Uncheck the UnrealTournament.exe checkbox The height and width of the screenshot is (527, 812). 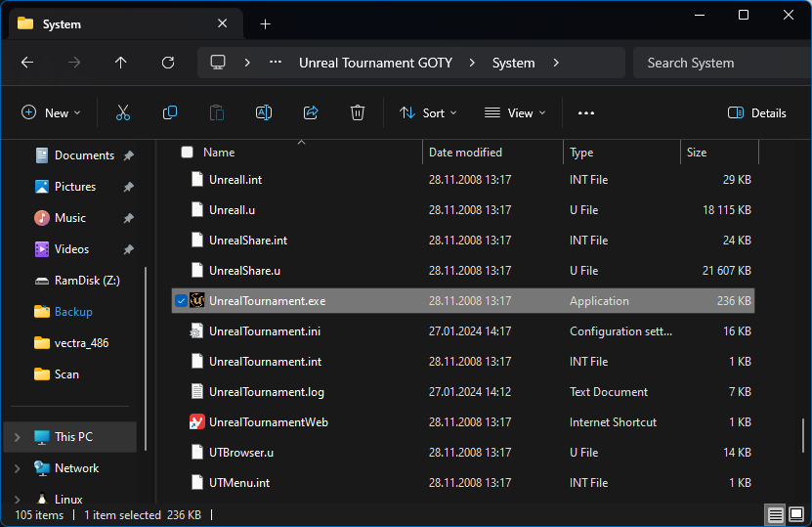pos(181,301)
